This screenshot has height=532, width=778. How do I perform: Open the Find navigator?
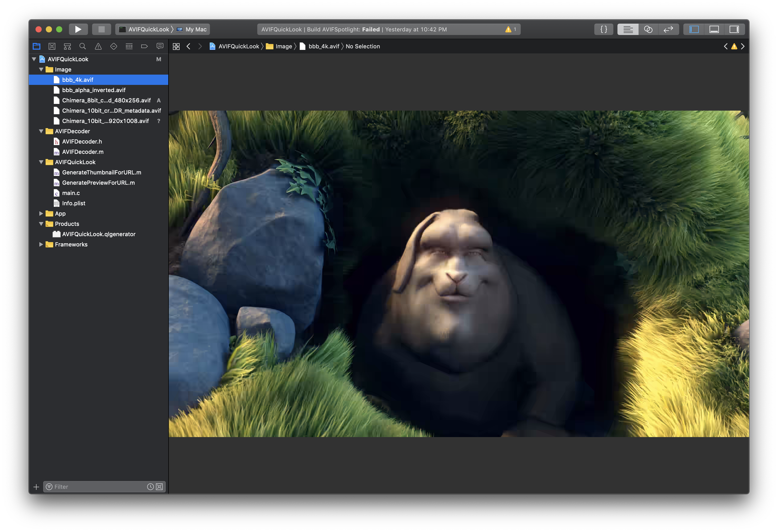point(83,46)
